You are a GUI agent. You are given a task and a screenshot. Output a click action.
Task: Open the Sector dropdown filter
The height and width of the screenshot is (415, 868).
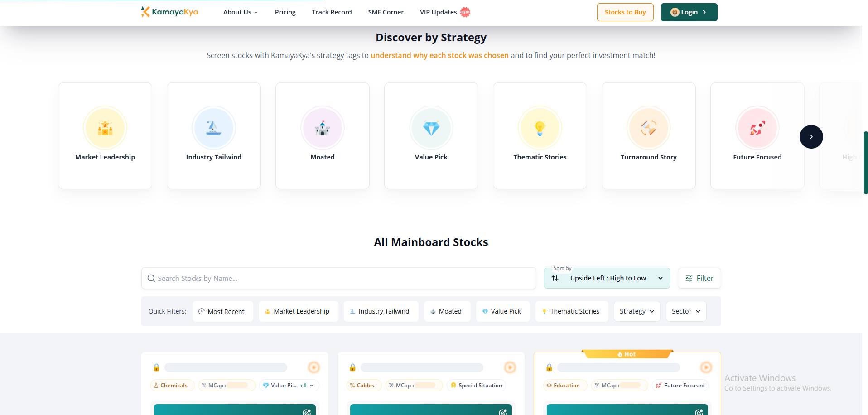click(x=686, y=311)
